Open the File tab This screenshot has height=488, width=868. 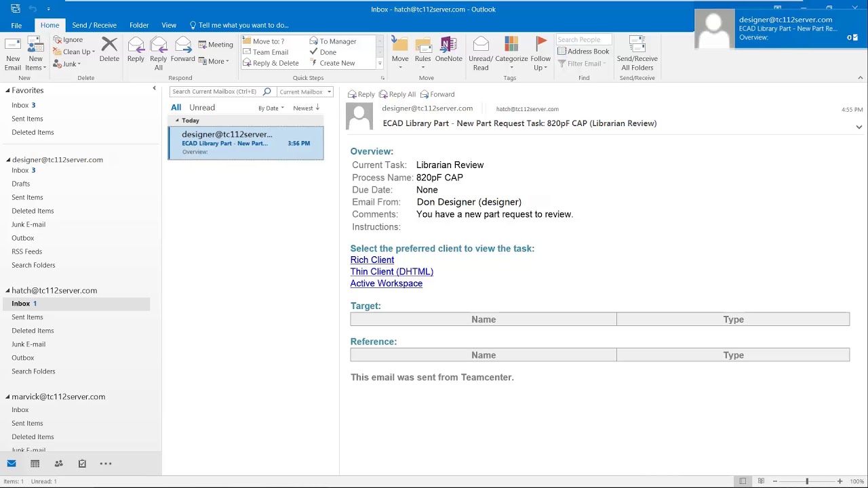(x=16, y=25)
